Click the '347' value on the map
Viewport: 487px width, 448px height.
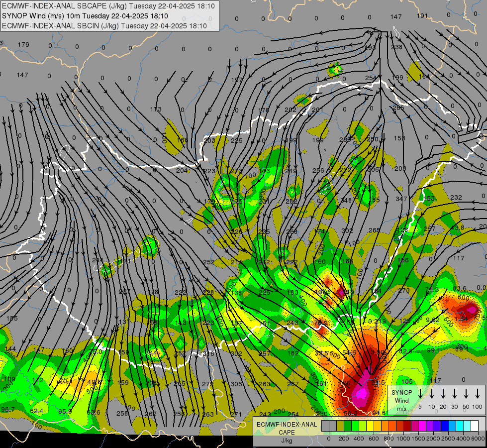pos(401,199)
